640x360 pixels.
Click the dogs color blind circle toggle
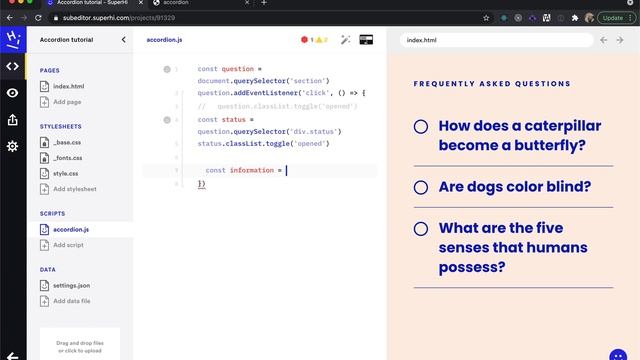[421, 187]
